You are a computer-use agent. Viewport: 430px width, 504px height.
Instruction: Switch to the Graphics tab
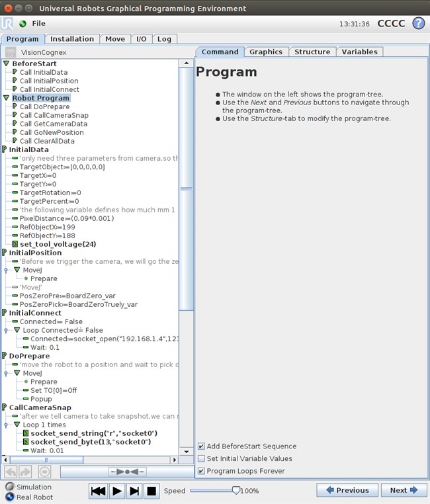click(x=266, y=52)
